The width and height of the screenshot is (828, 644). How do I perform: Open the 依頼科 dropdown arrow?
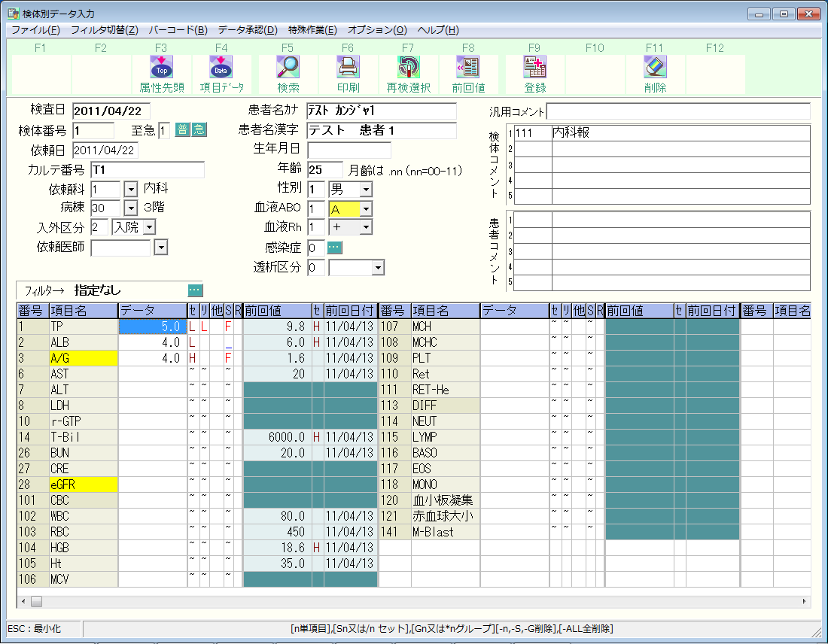tap(130, 189)
